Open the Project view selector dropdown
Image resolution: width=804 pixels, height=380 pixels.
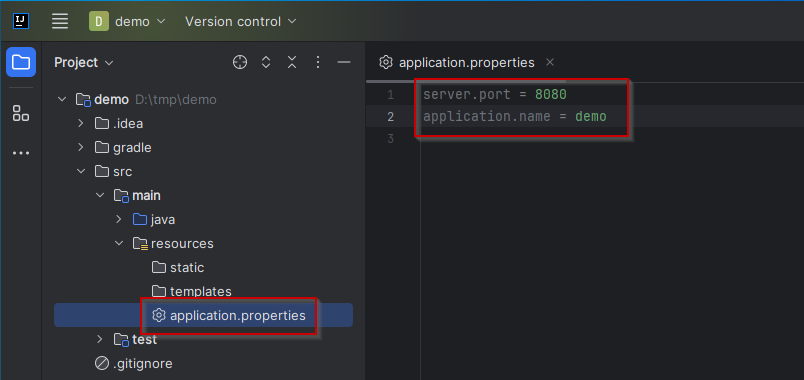[x=84, y=63]
